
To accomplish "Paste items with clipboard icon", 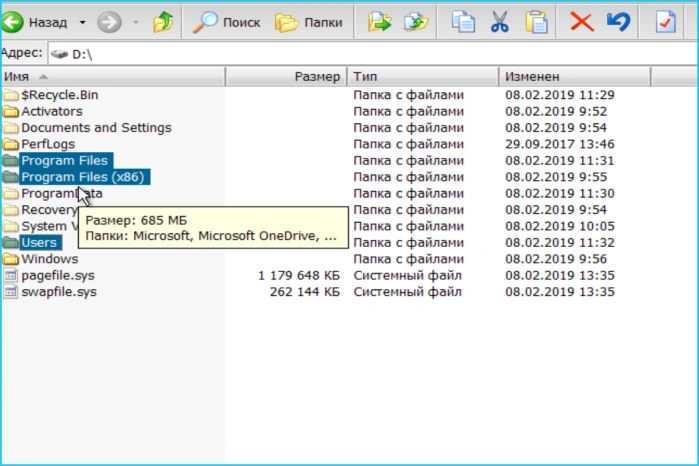I will [x=536, y=22].
